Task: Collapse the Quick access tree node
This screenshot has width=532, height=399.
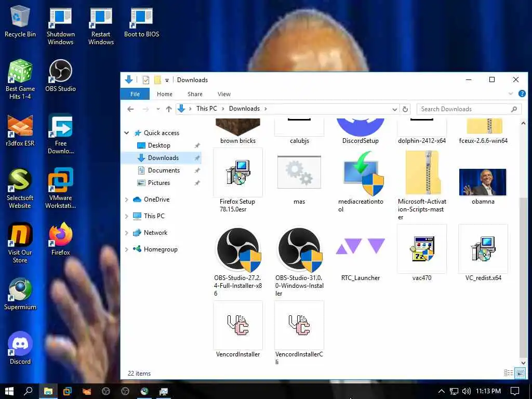Action: (127, 133)
